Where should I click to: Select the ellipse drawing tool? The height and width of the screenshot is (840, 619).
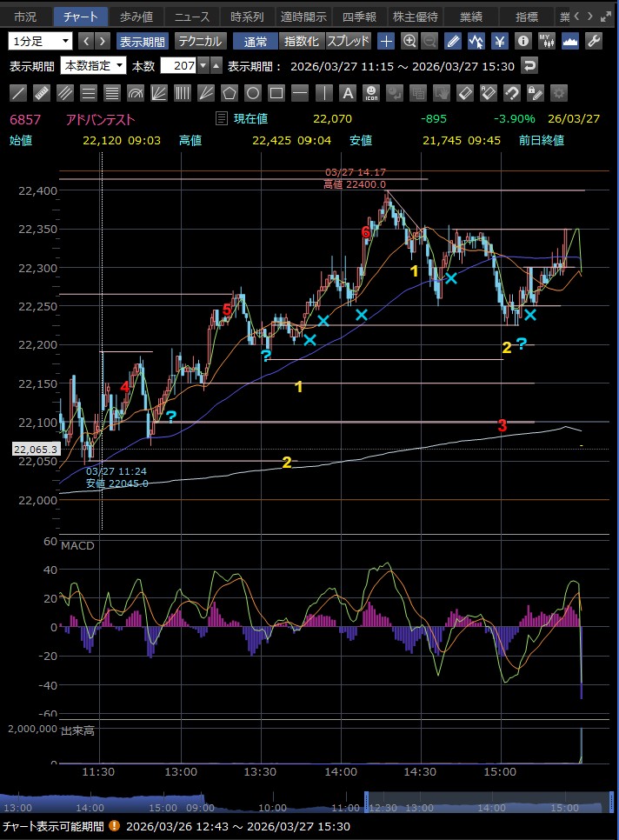[x=253, y=93]
